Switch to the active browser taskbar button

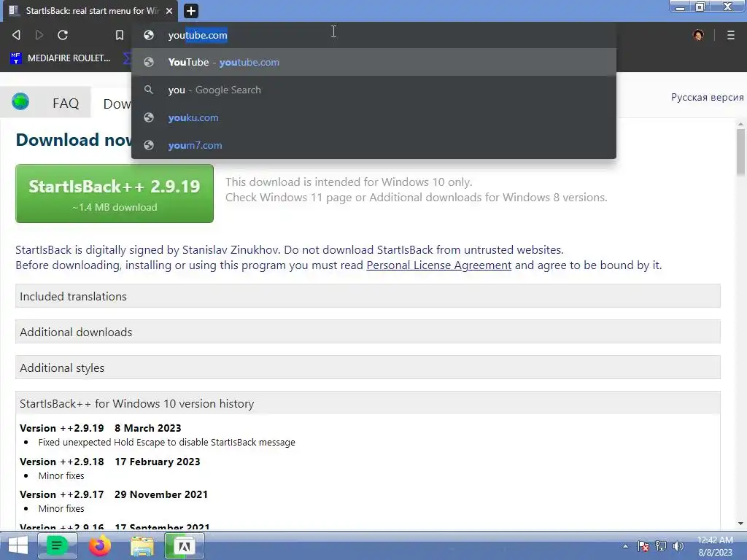tap(185, 545)
